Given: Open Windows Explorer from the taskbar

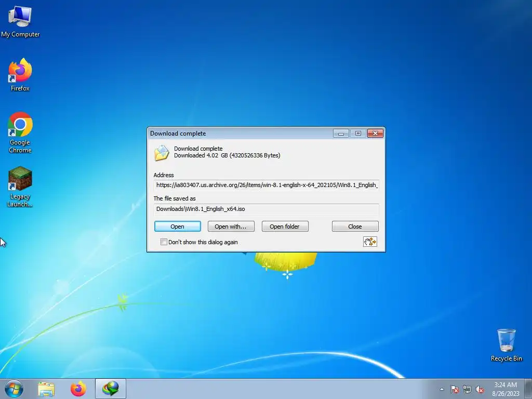Looking at the screenshot, I should tap(46, 389).
